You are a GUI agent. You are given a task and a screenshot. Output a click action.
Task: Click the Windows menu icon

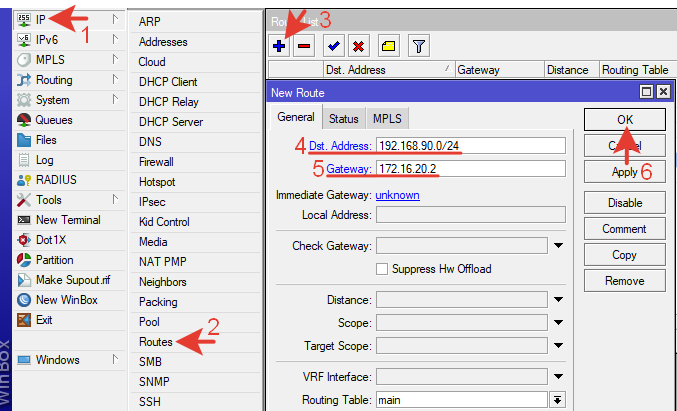[24, 360]
